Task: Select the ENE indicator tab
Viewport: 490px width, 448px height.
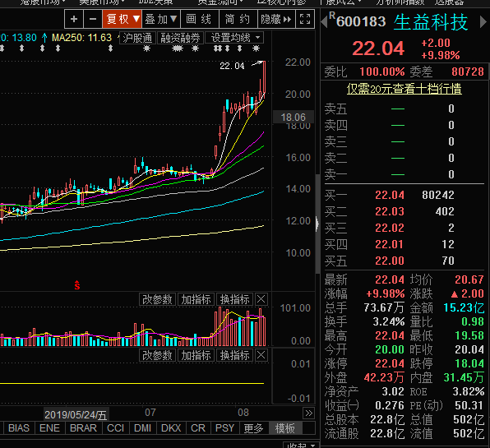Action: point(49,427)
